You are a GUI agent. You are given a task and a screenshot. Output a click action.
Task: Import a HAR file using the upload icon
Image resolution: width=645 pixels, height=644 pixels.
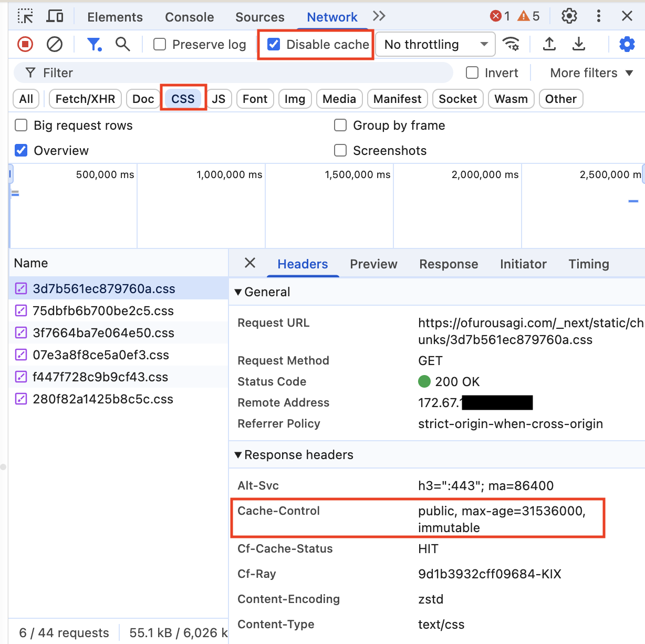[549, 44]
